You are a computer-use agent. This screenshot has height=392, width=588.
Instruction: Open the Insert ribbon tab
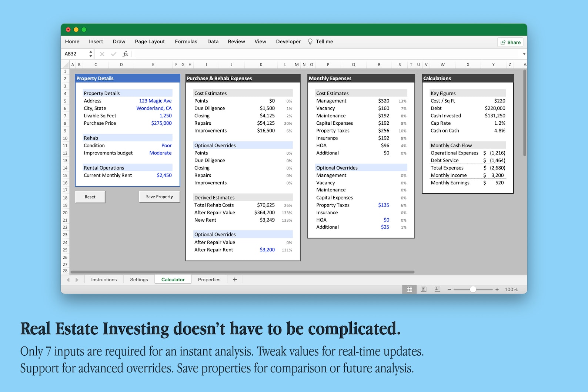coord(96,41)
